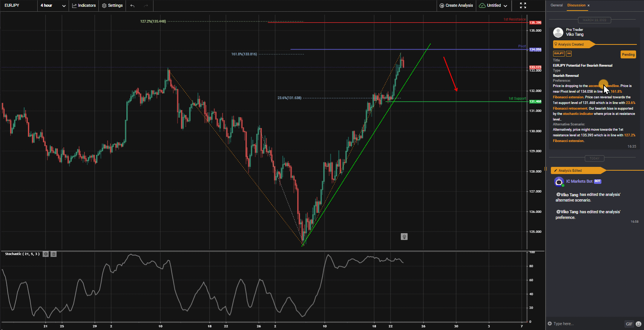Click the lightbulb idea marker on chart
This screenshot has width=644, height=330.
pyautogui.click(x=404, y=237)
